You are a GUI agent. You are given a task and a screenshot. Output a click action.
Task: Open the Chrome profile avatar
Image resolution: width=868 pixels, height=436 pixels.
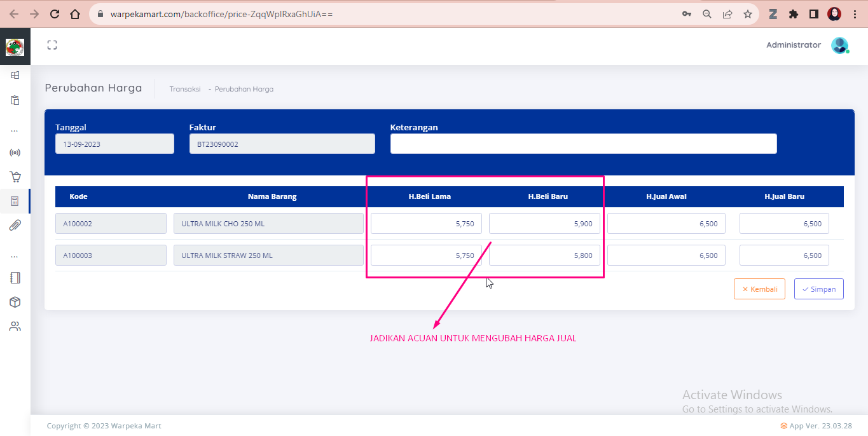[834, 14]
